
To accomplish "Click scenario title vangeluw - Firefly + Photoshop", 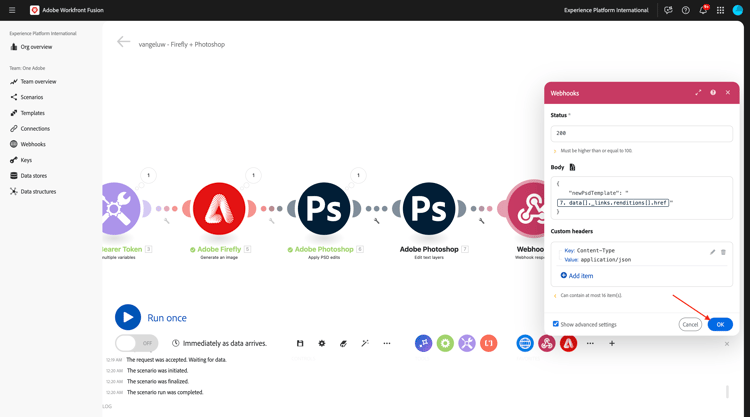I will [182, 44].
